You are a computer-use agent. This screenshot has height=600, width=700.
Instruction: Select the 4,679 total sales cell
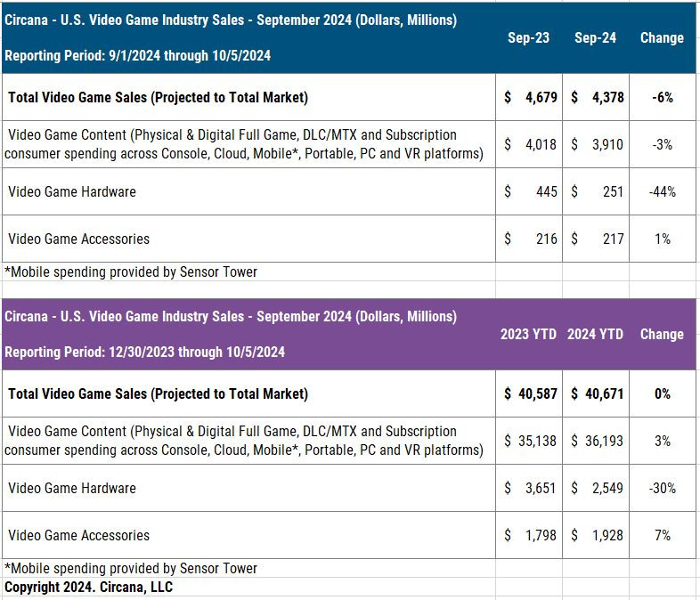tap(529, 97)
